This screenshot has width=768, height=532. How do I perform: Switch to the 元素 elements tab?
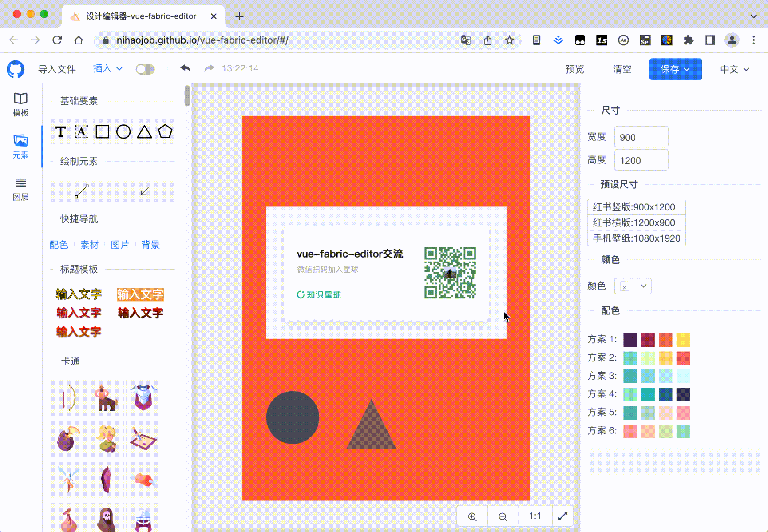tap(20, 147)
